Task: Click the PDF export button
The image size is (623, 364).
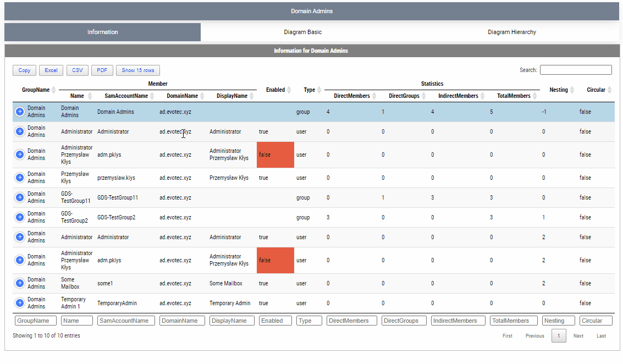Action: (102, 70)
